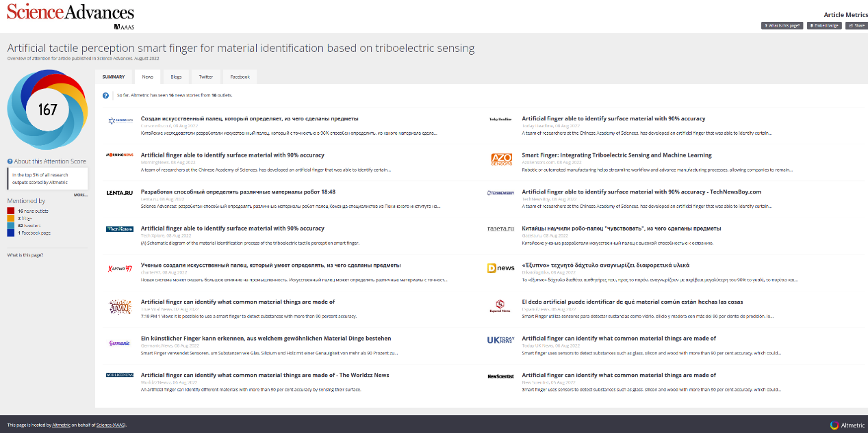Open the Summary tab
Viewport: 868px width, 433px height.
(x=114, y=77)
